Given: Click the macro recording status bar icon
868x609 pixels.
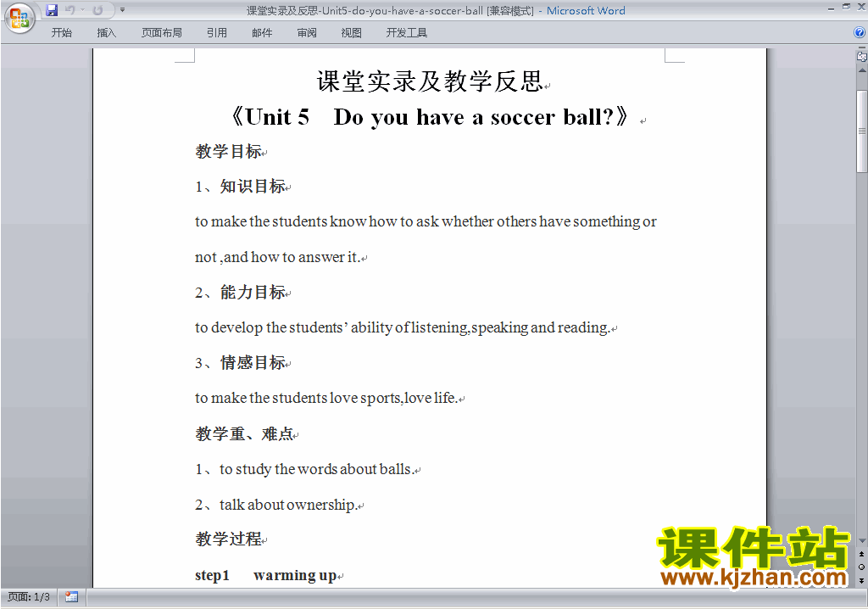Looking at the screenshot, I should pos(71,597).
